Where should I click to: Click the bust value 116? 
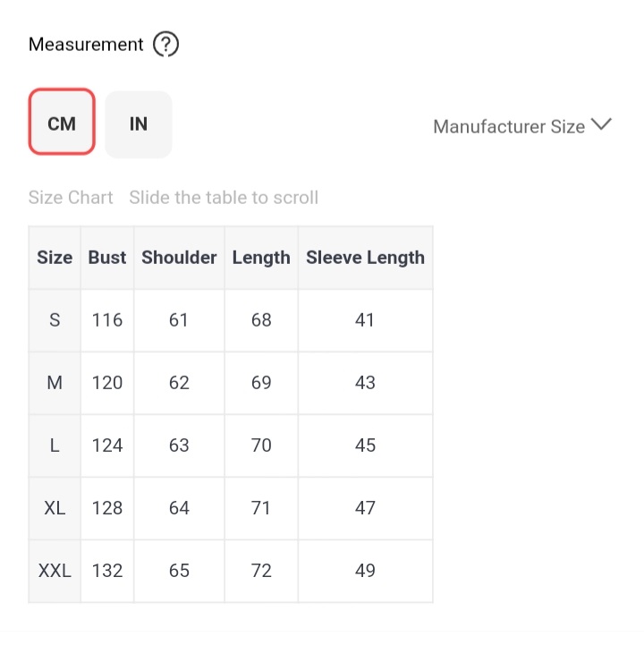pyautogui.click(x=107, y=320)
